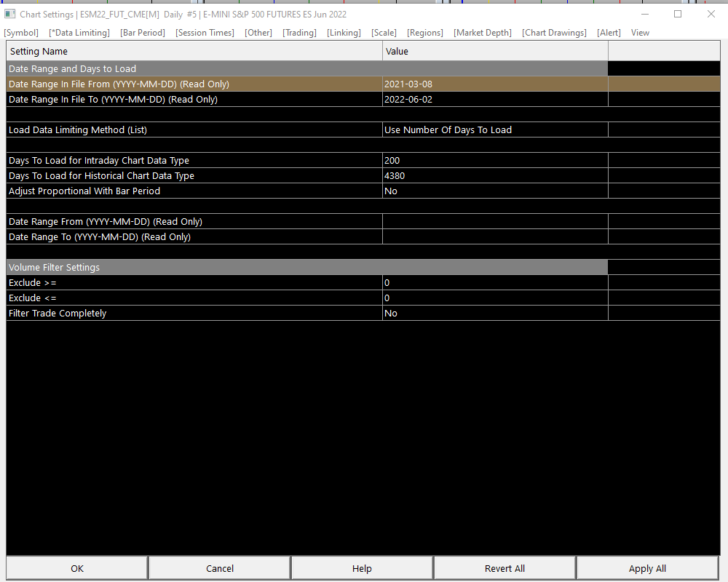
Task: Click the Chart Settings window title icon
Action: coord(9,14)
